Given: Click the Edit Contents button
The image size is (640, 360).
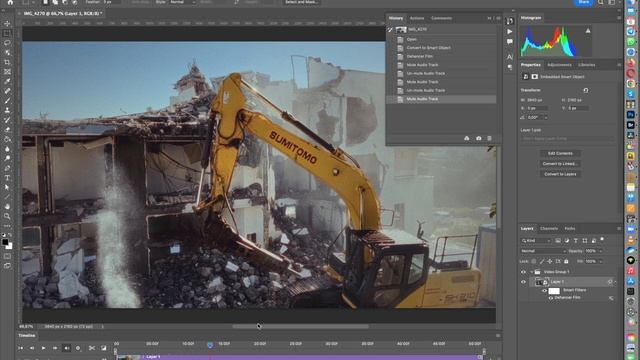Looking at the screenshot, I should point(560,153).
